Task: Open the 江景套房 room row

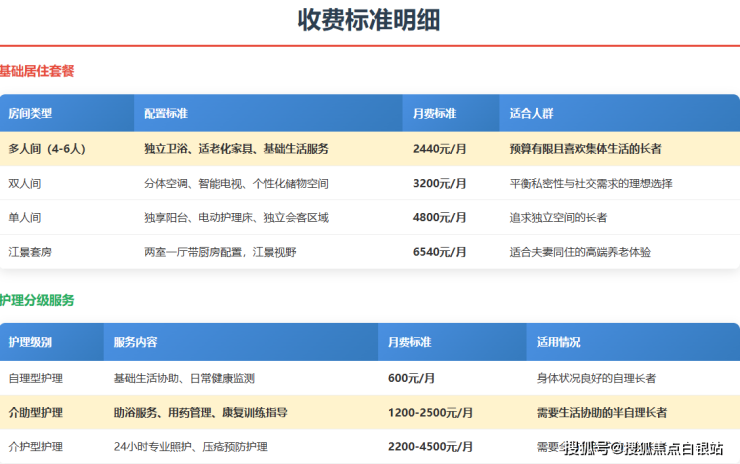Action: click(x=30, y=252)
